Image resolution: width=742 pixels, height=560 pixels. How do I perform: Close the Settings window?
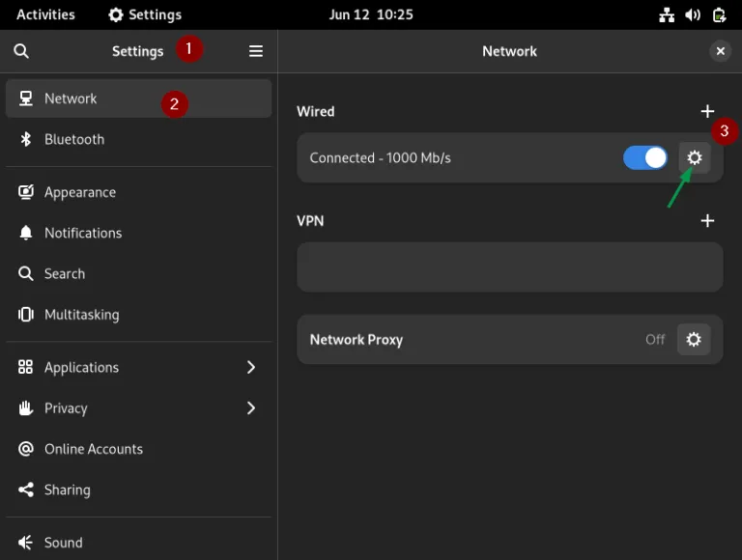720,50
